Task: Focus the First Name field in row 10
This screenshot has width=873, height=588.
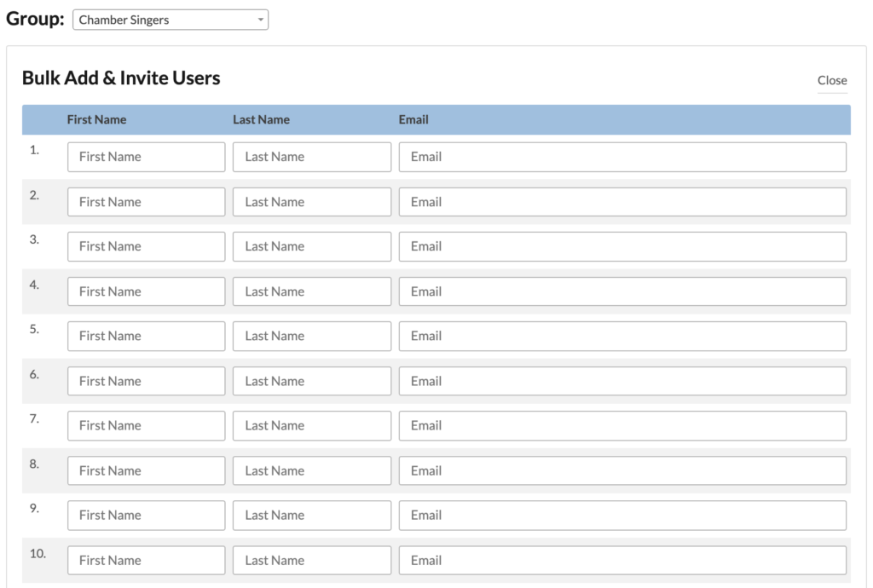Action: (146, 560)
